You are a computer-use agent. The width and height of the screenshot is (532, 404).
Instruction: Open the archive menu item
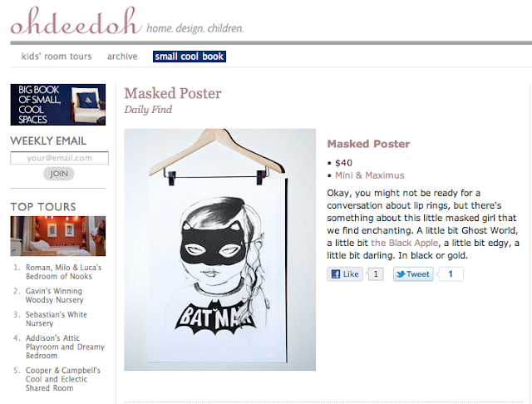[122, 57]
